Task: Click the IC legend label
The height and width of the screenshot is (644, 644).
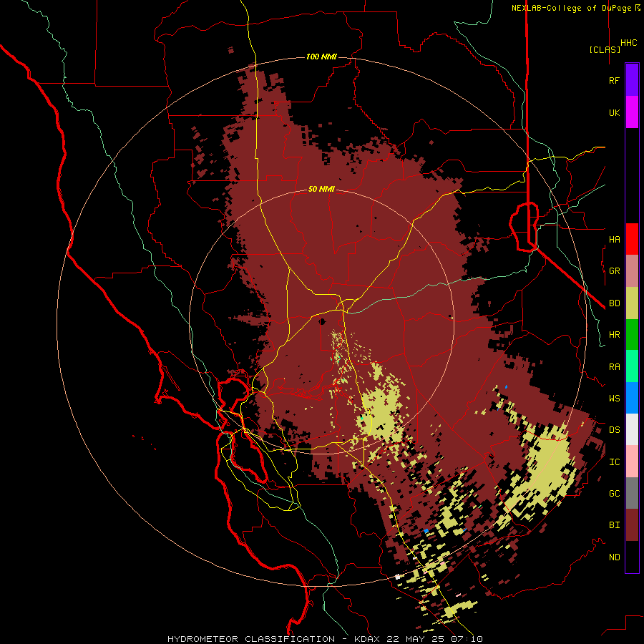Action: tap(614, 462)
